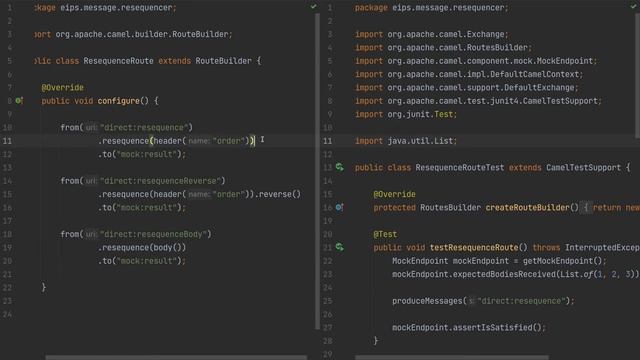Click run test icon beside testResequenceRoute()

(x=340, y=247)
